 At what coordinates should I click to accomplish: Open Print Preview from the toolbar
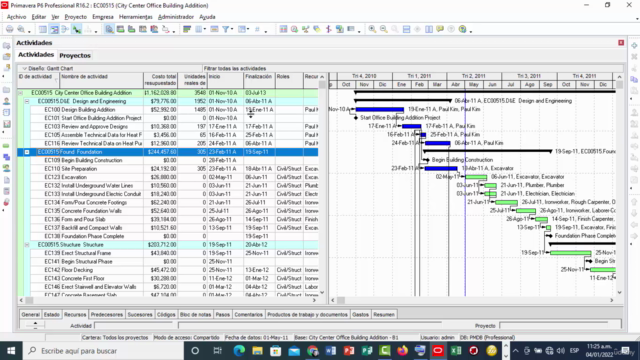21,29
